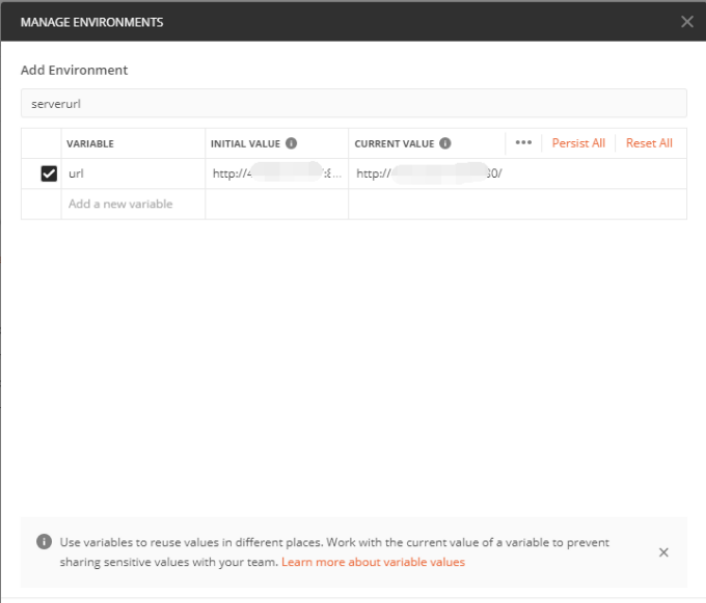706x603 pixels.
Task: Click the VARIABLE column header
Action: tap(90, 144)
